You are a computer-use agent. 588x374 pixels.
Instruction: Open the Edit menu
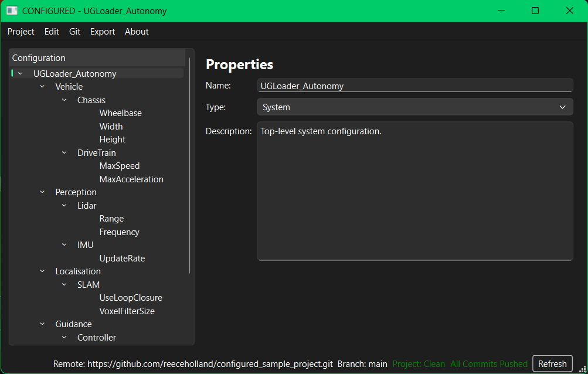pyautogui.click(x=52, y=32)
